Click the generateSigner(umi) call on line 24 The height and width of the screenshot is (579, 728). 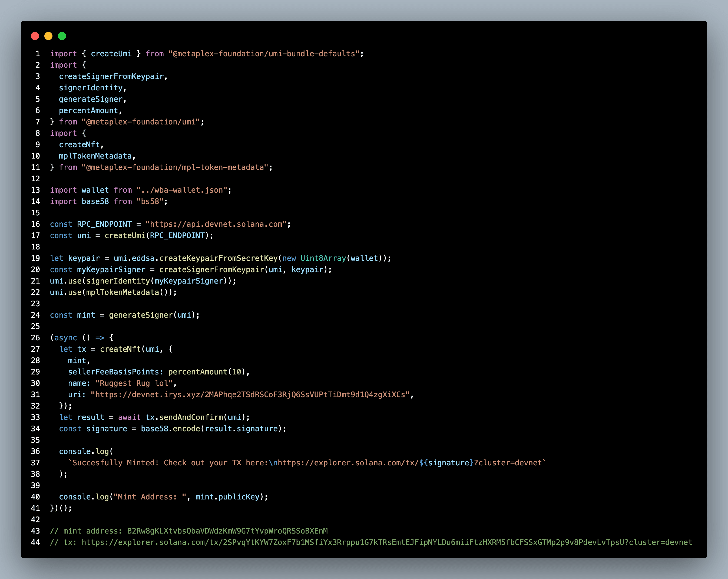152,315
